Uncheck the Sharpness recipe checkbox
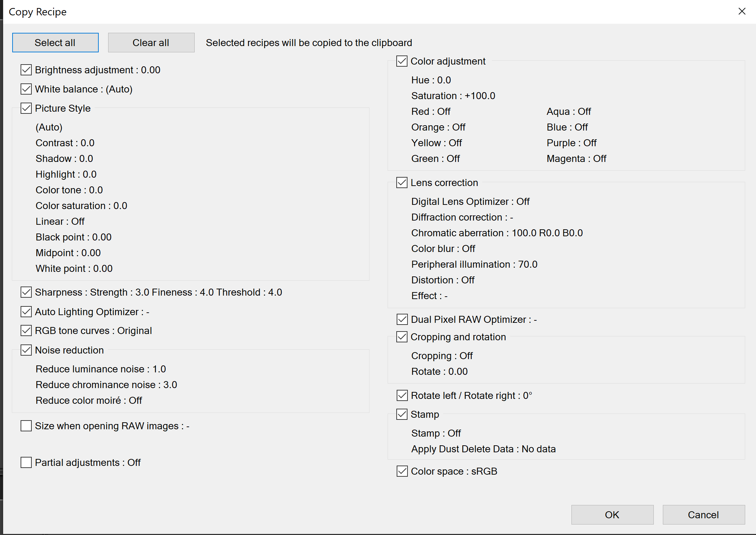The image size is (756, 535). [x=26, y=292]
